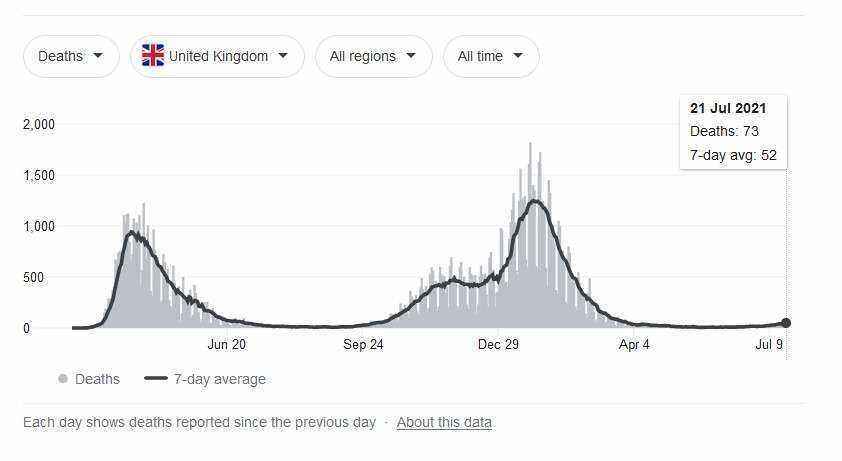The height and width of the screenshot is (461, 842).
Task: Click the 7-day average legend text
Action: click(x=220, y=379)
